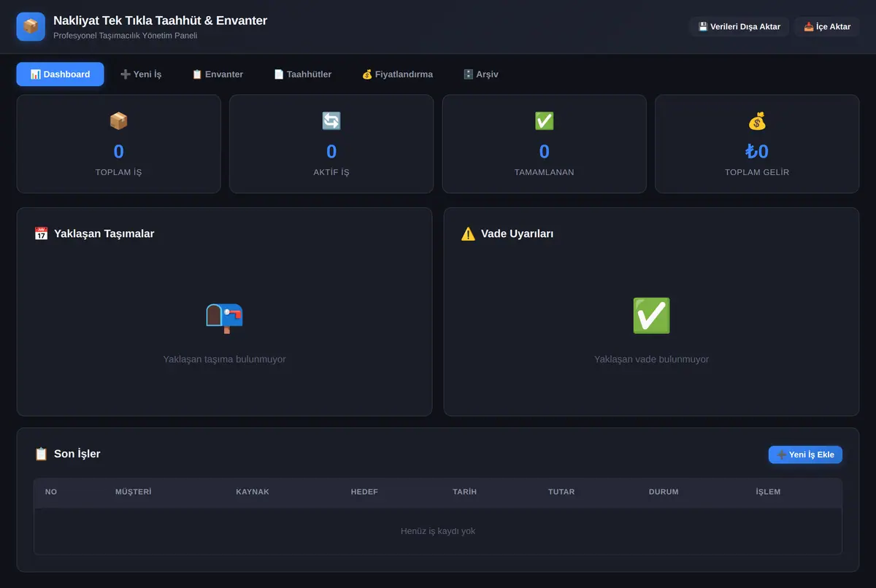Click the Aktif İş count value
The image size is (876, 588).
pyautogui.click(x=331, y=152)
